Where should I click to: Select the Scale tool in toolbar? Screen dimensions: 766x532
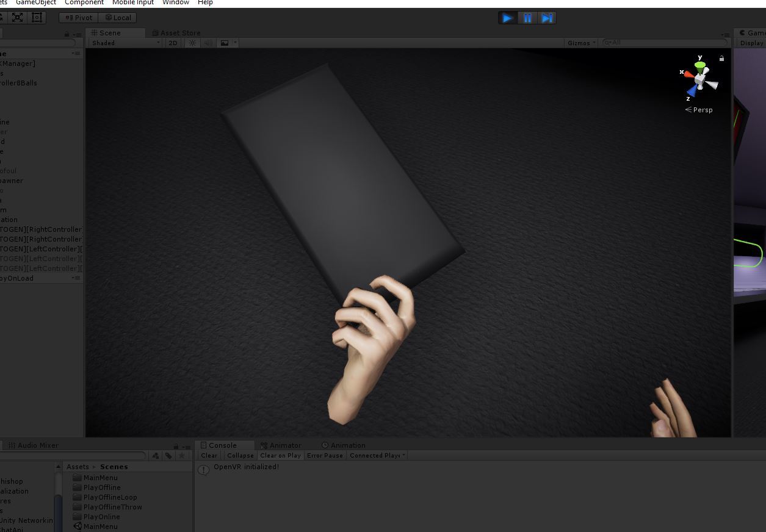pos(18,18)
